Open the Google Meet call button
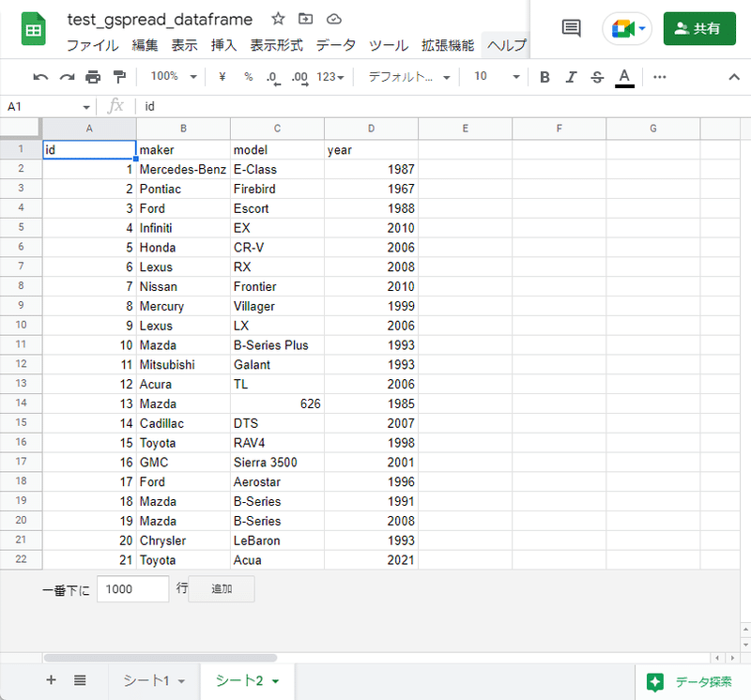751x700 pixels. pyautogui.click(x=627, y=29)
